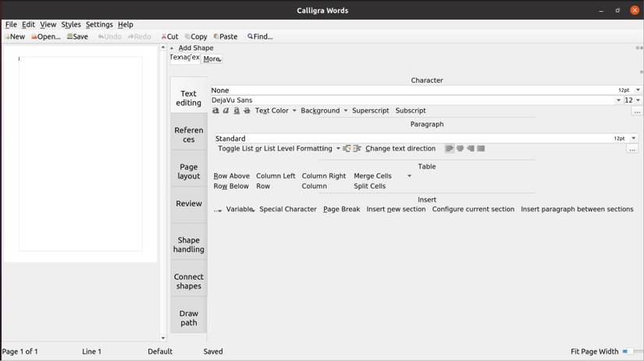This screenshot has height=361, width=644.
Task: Center the paragraph alignment
Action: (x=460, y=148)
